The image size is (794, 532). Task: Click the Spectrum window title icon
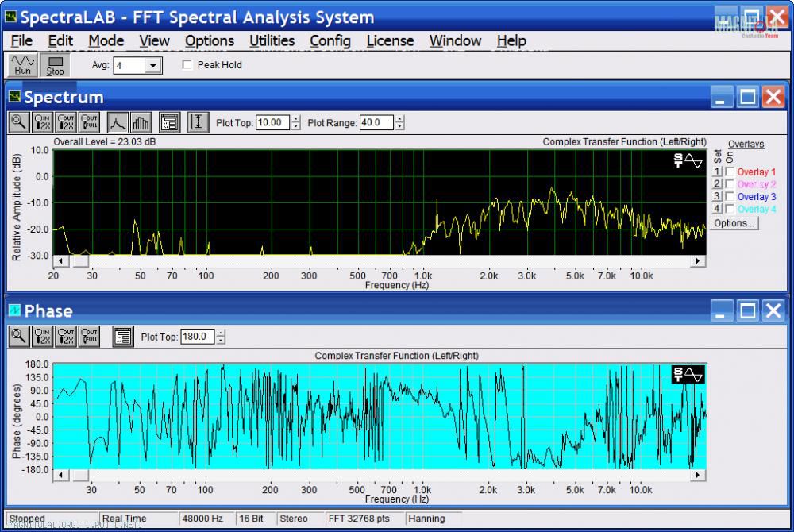[x=14, y=96]
